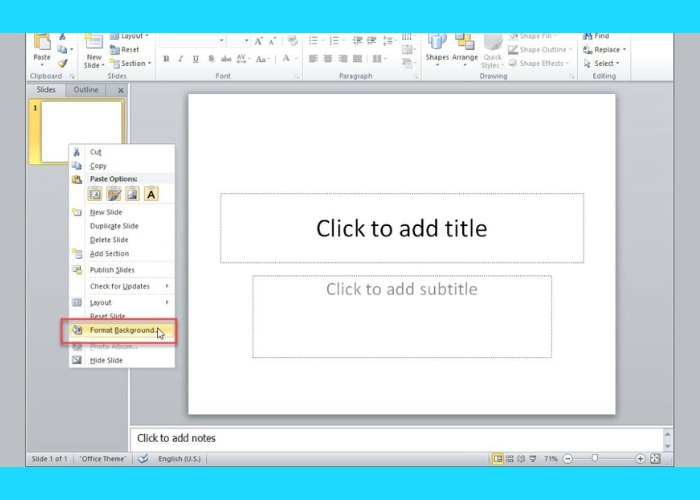Viewport: 700px width, 500px height.
Task: Open the Section dropdown in ribbon
Action: tap(130, 63)
